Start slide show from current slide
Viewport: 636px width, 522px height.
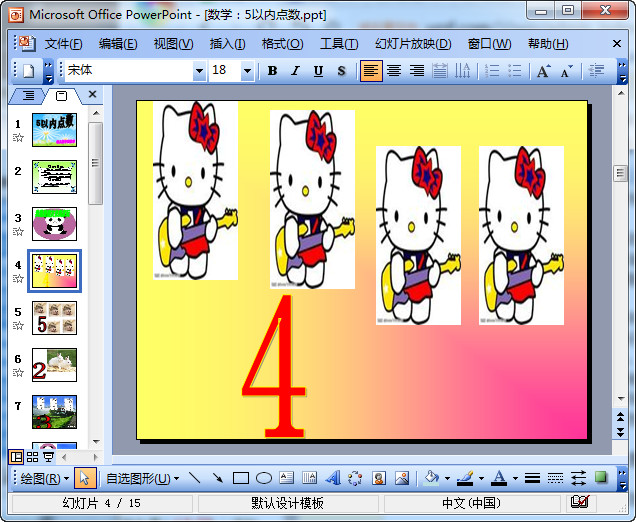49,457
